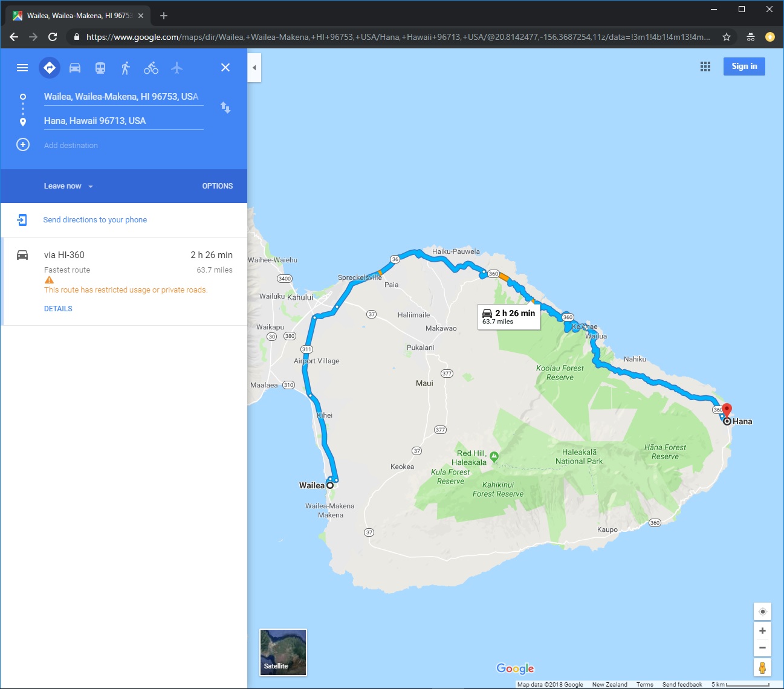Image resolution: width=784 pixels, height=689 pixels.
Task: Click the Haiku-Pauwela map label
Action: click(x=456, y=251)
